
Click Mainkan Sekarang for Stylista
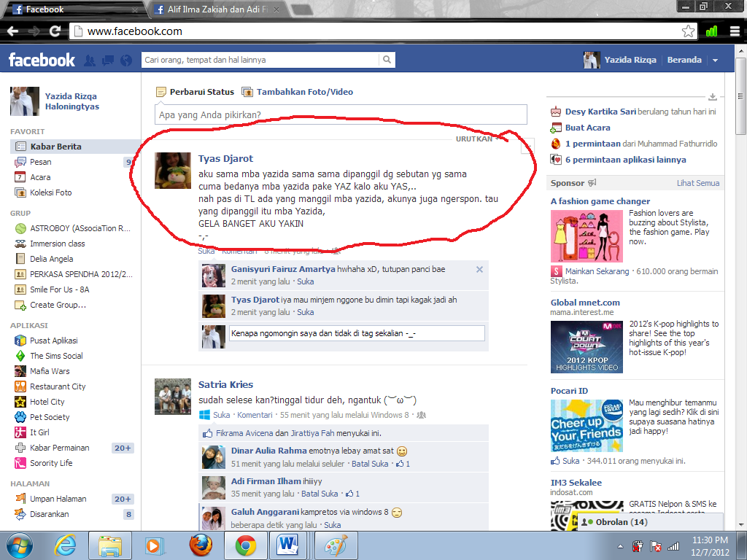[x=597, y=271]
